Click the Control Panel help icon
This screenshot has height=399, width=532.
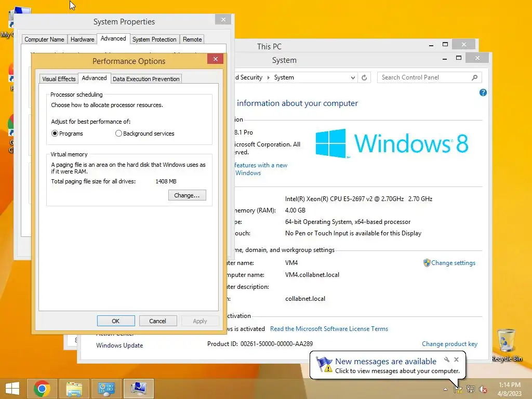pos(483,92)
